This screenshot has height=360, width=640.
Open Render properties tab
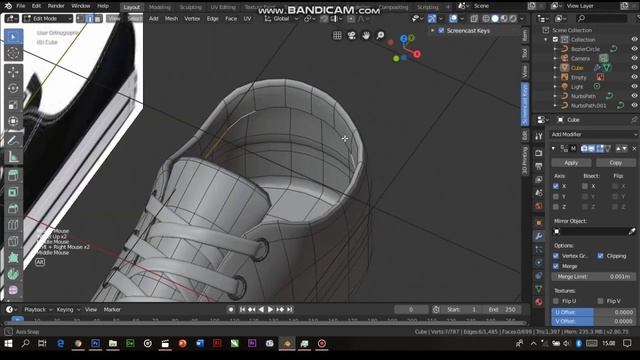point(539,153)
